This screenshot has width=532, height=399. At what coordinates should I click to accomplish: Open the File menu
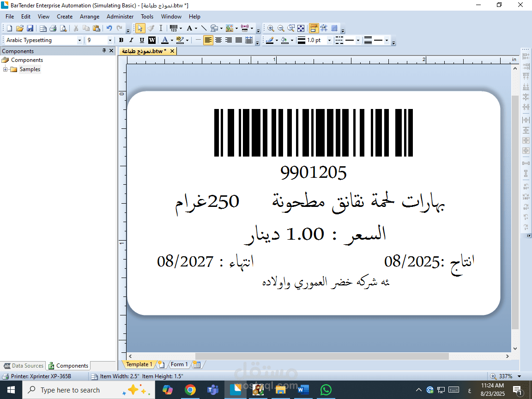click(x=10, y=17)
